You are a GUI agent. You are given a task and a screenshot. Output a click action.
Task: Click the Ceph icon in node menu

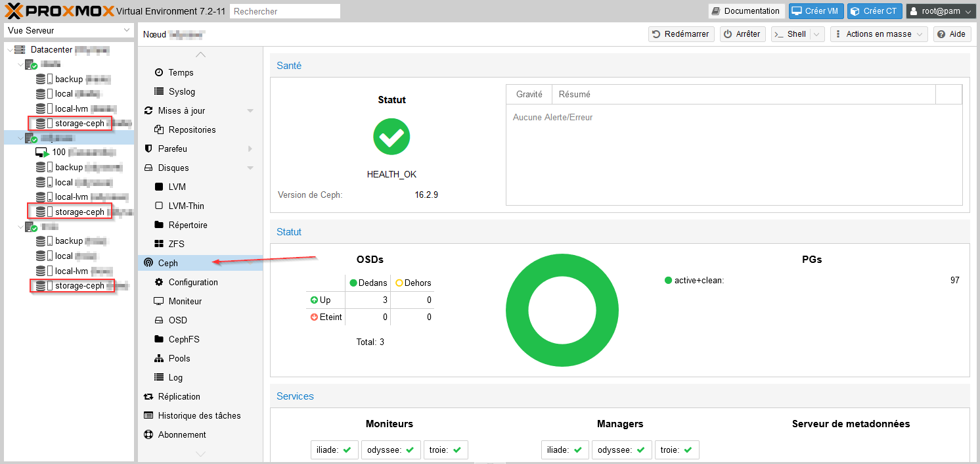(x=148, y=263)
